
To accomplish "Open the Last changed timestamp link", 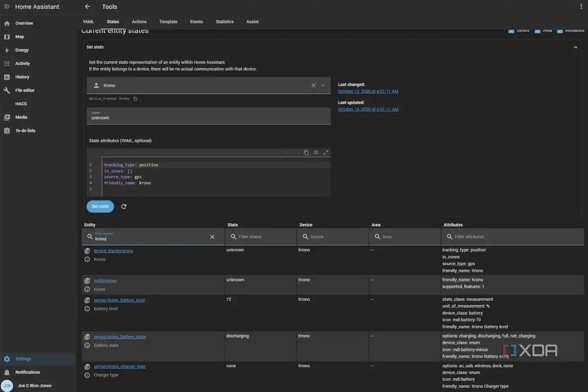I will (x=368, y=91).
